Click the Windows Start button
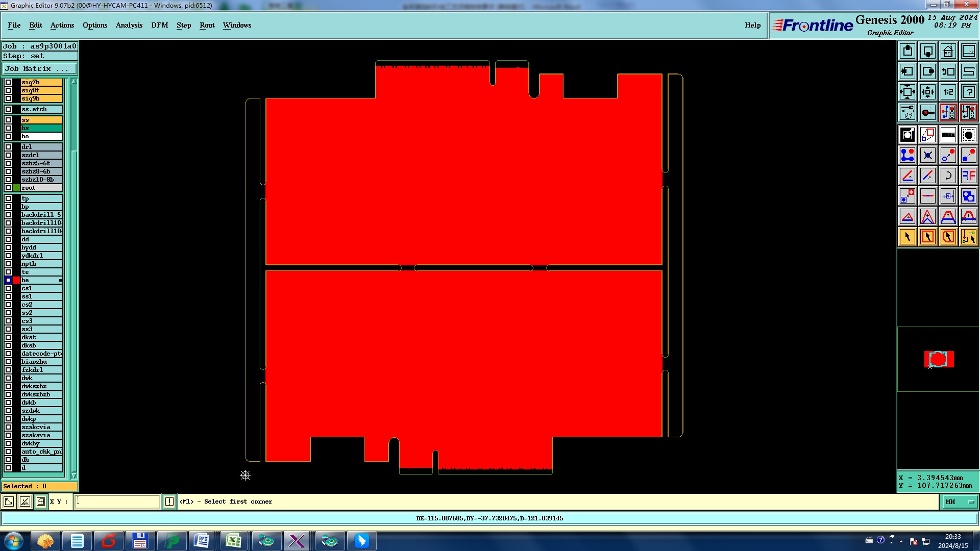The width and height of the screenshot is (980, 551). (x=14, y=541)
